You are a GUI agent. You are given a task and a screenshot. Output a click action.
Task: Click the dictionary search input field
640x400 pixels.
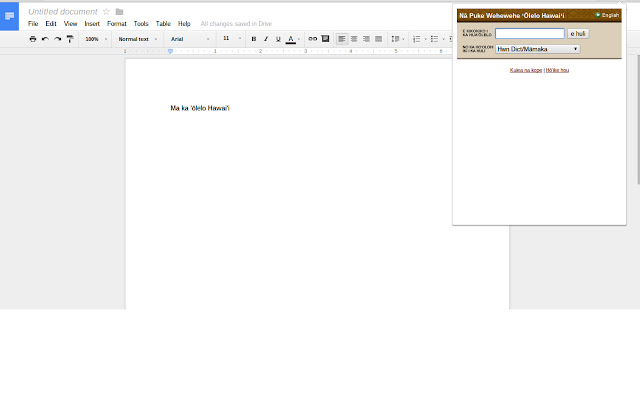click(x=530, y=33)
